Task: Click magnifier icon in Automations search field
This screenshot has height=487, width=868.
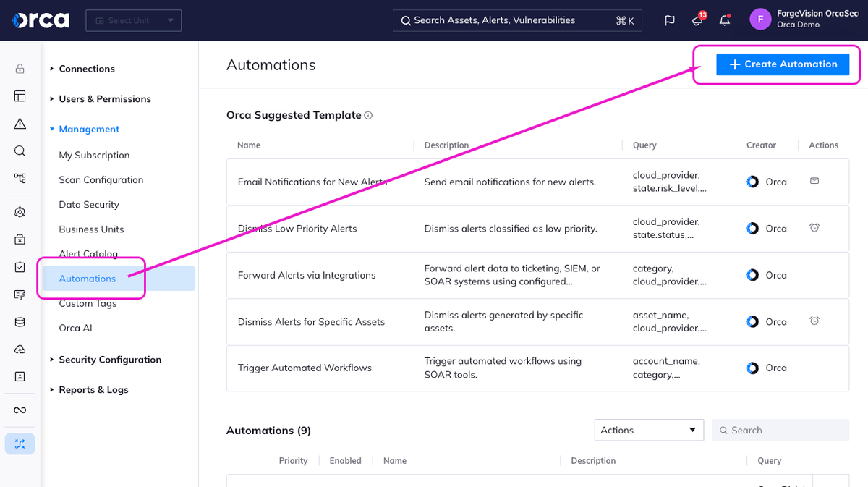Action: (x=723, y=430)
